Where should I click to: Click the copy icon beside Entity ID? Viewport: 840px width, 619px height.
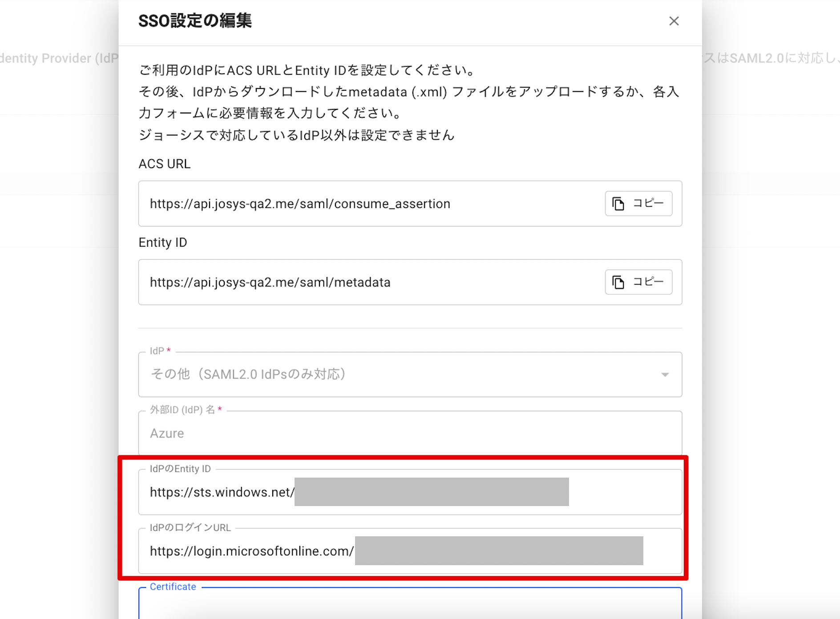click(618, 282)
